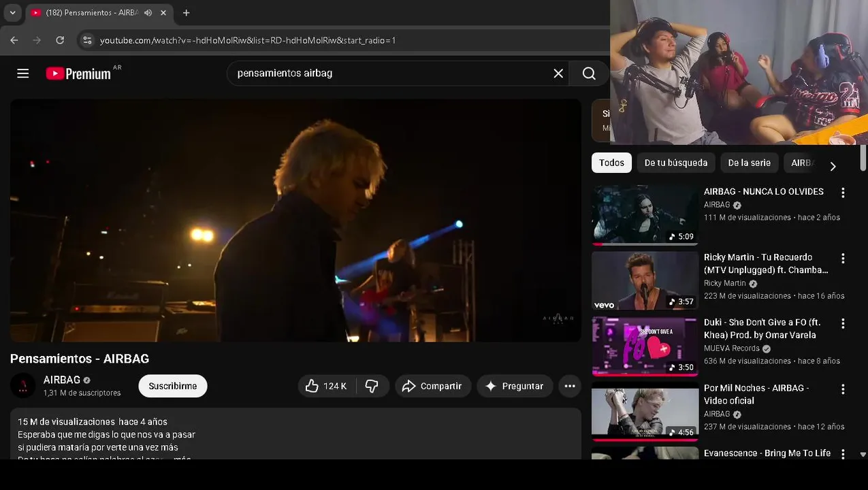
Task: Open the AIRBAG channel name link
Action: click(62, 380)
